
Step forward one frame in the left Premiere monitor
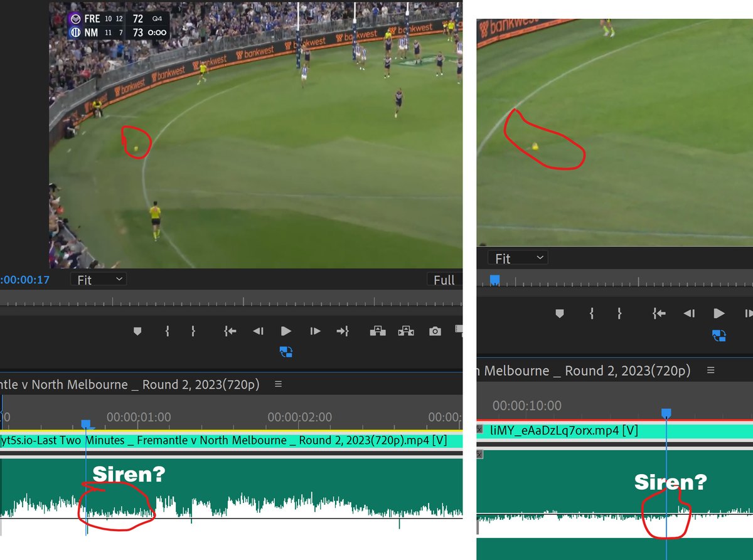315,331
